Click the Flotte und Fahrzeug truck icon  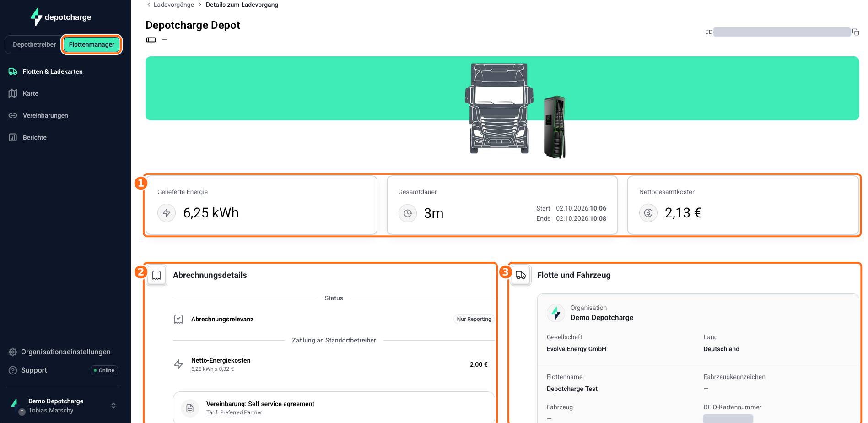(521, 275)
